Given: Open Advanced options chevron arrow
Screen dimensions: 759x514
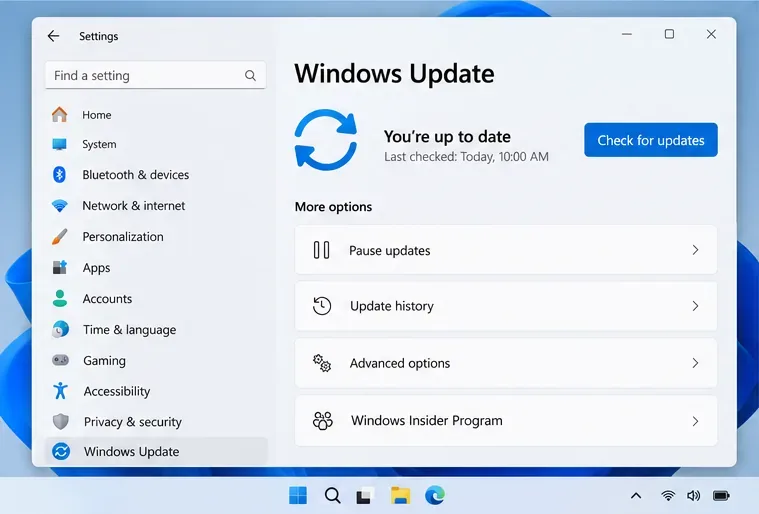Looking at the screenshot, I should click(696, 363).
